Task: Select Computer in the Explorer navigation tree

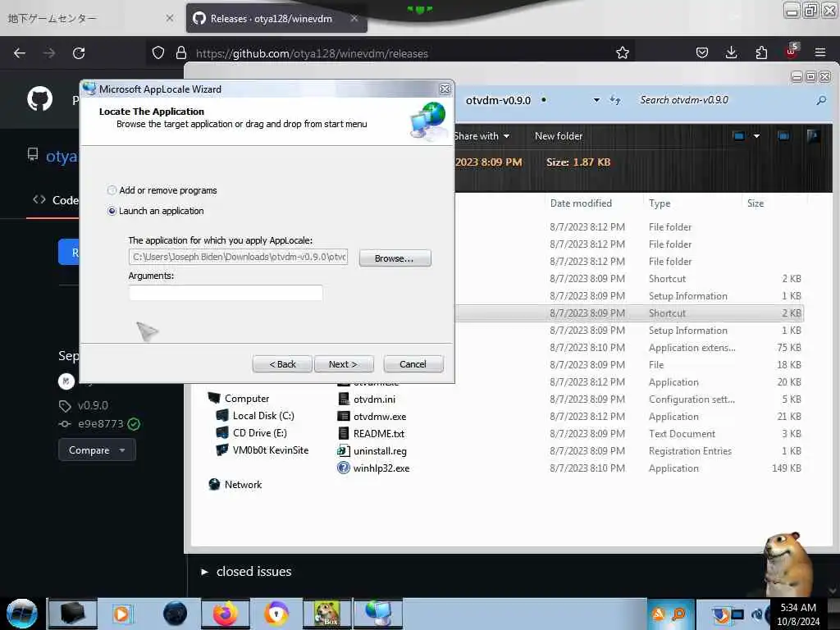Action: pos(247,399)
